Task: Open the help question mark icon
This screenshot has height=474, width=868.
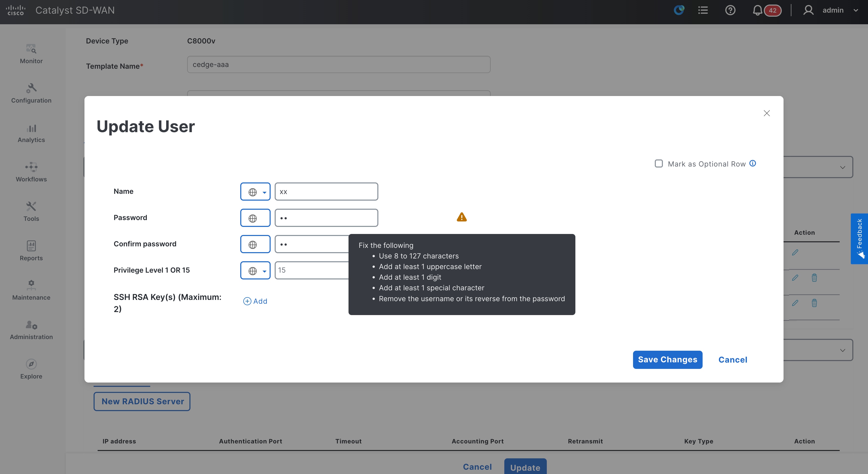Action: pos(730,10)
